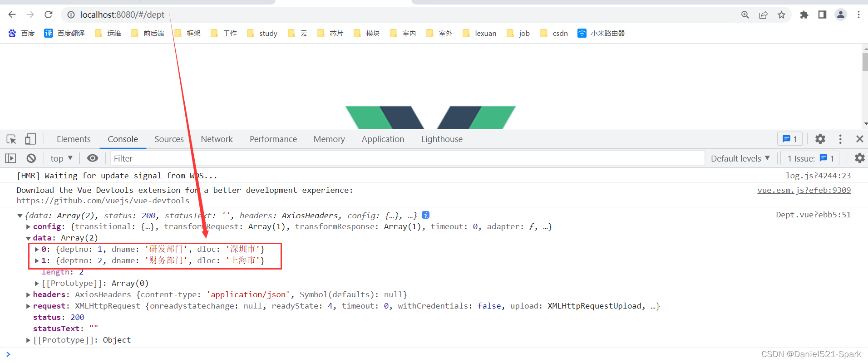Open the Application tab
868x363 pixels.
(383, 139)
